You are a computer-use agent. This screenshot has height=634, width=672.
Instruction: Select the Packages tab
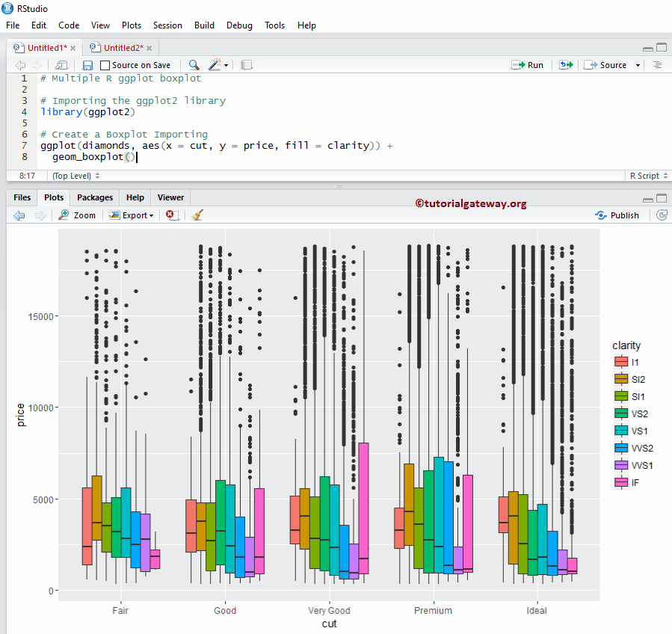[94, 197]
